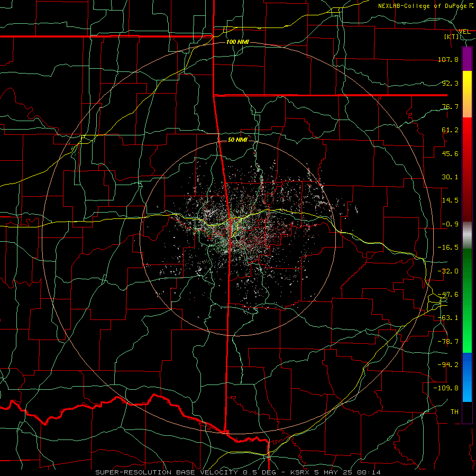Click the 76.7 velocity scale value

pyautogui.click(x=450, y=106)
